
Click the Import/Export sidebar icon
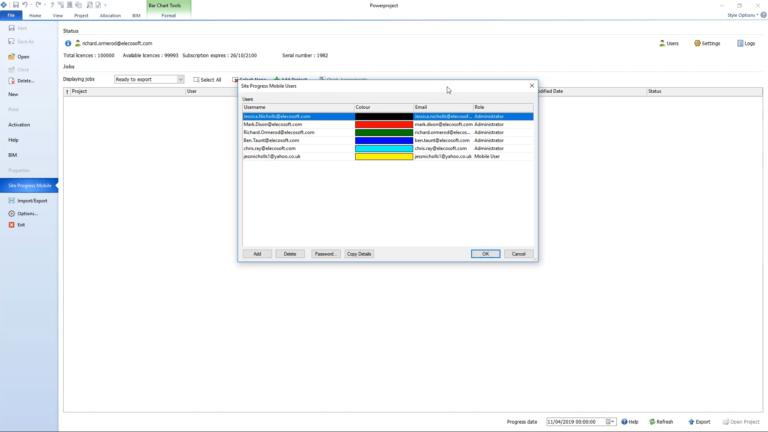[x=11, y=201]
